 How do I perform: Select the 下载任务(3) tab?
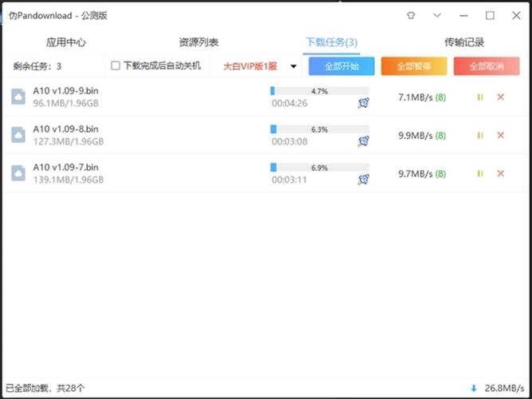tap(332, 42)
